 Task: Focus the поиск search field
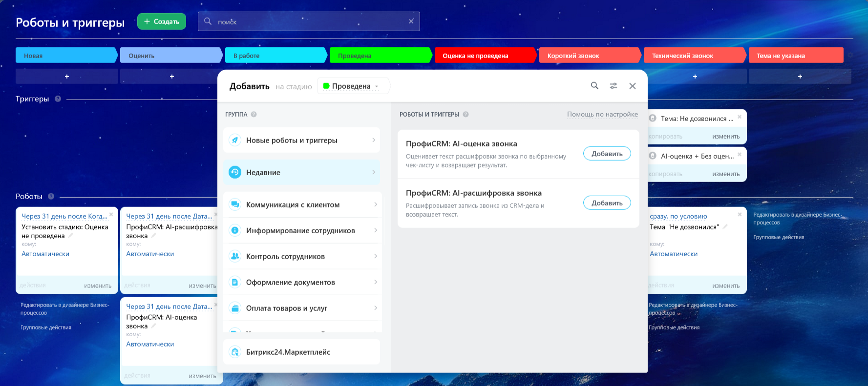click(x=309, y=21)
